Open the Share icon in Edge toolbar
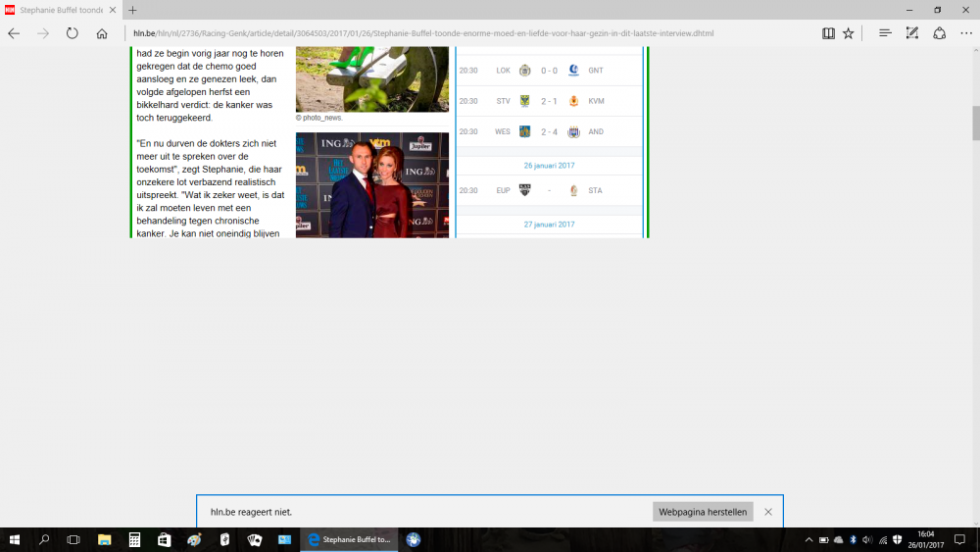This screenshot has height=552, width=980. coord(939,33)
